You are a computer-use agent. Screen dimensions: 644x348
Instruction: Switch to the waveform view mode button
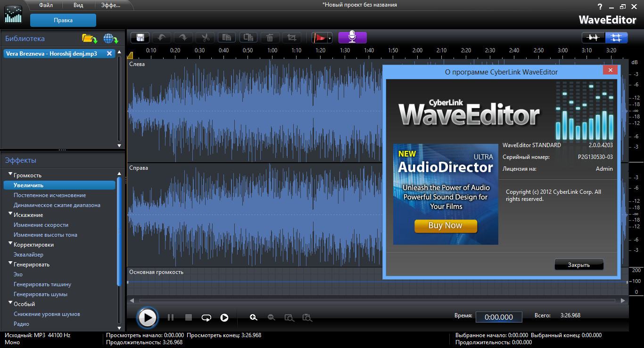(593, 38)
